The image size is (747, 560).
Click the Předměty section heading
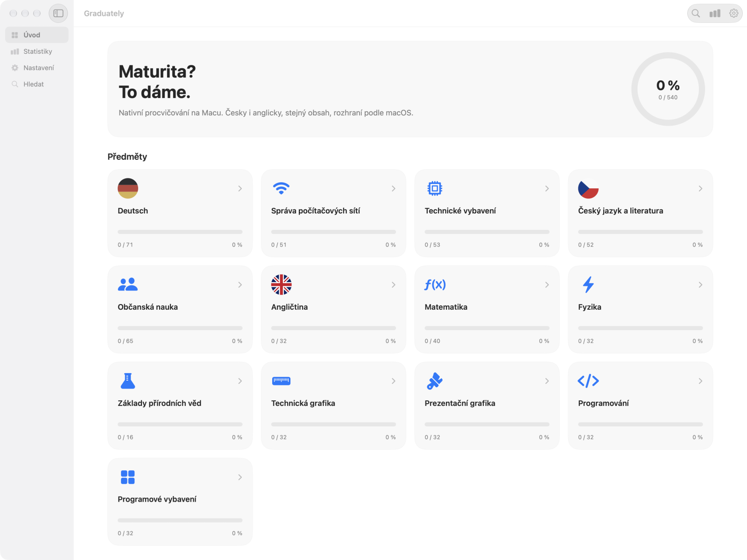127,156
